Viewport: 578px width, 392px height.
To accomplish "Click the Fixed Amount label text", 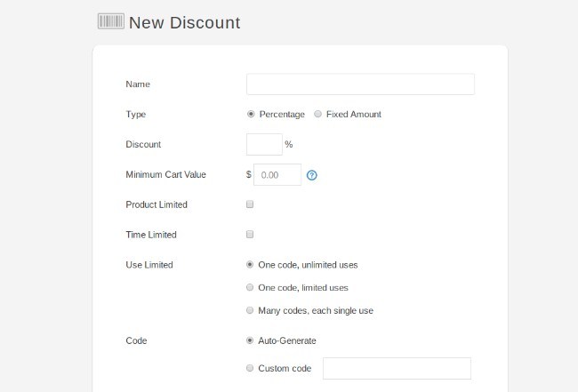I will pyautogui.click(x=354, y=115).
